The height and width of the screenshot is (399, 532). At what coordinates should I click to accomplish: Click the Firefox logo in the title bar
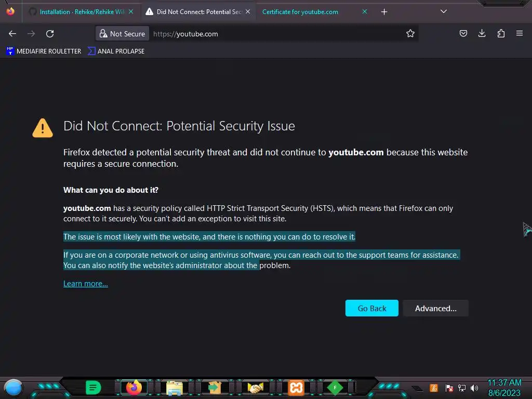(10, 11)
